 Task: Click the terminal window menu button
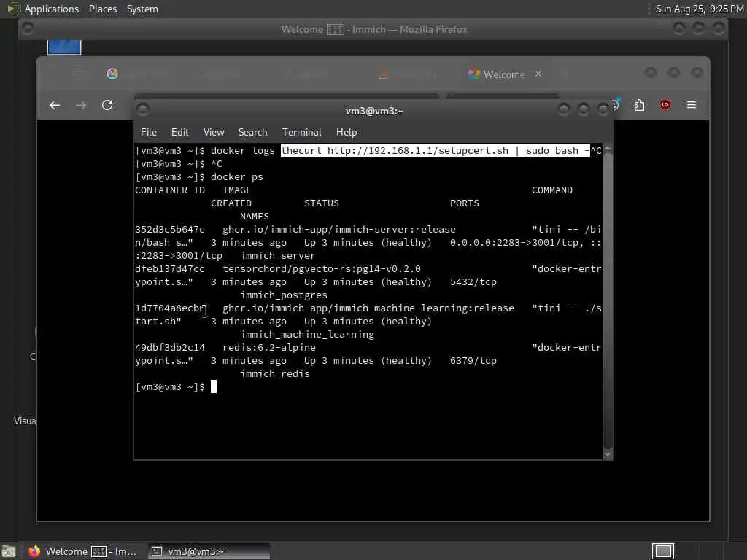point(143,110)
